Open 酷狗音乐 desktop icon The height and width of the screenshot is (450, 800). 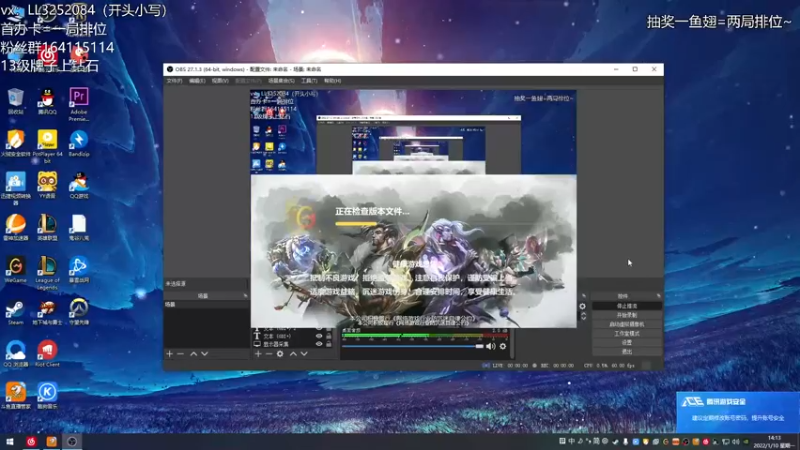tap(47, 396)
